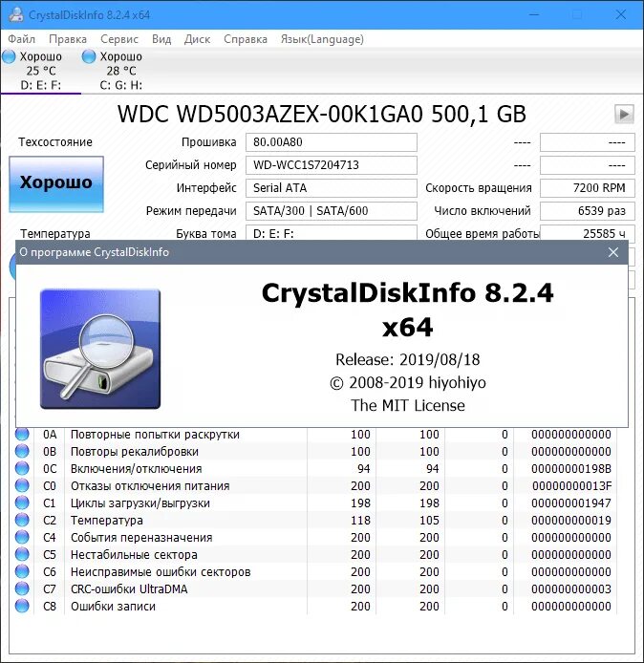
Task: Click The MIT License link
Action: tap(408, 405)
